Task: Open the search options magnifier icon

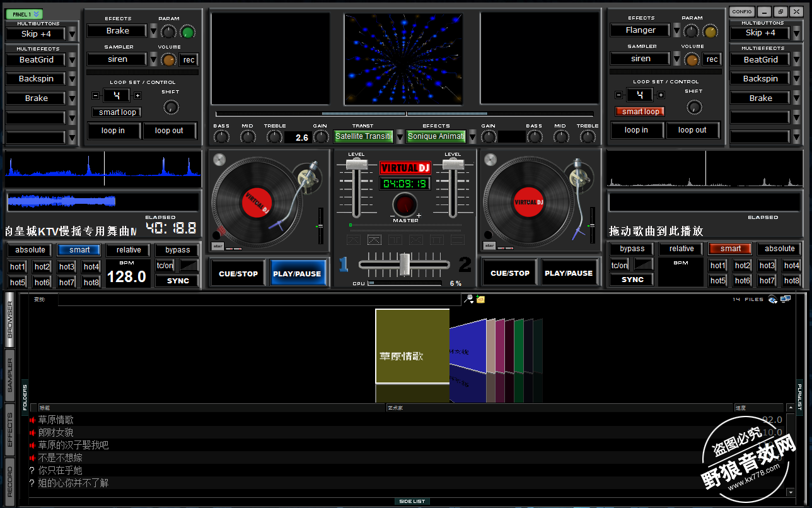Action: (468, 299)
